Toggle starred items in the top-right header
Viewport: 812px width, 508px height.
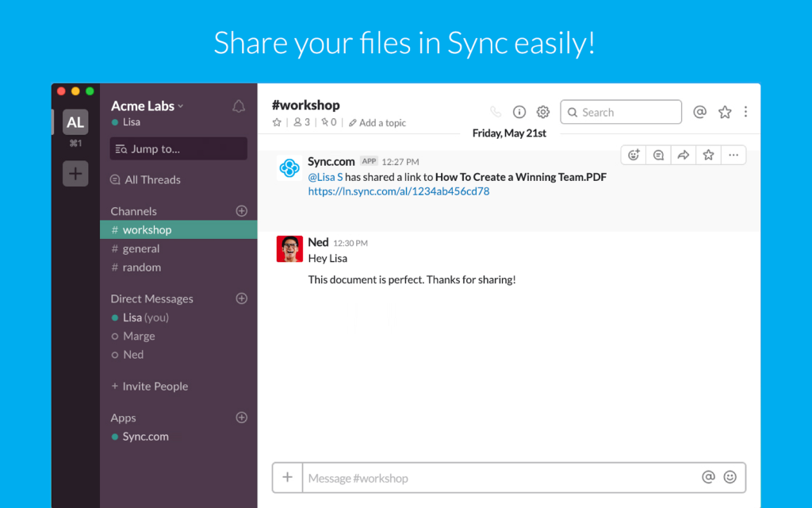point(725,112)
